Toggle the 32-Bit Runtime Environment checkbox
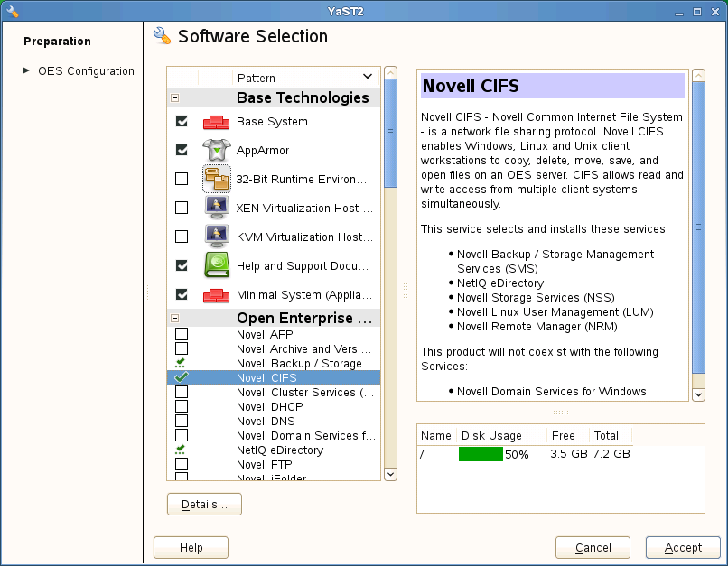Image resolution: width=728 pixels, height=566 pixels. click(182, 180)
